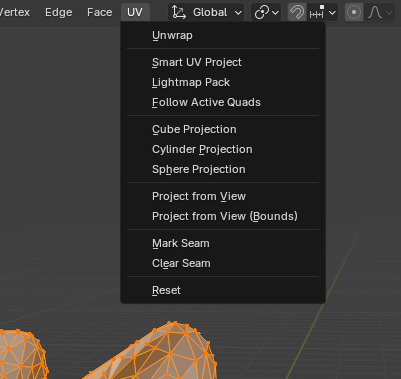The width and height of the screenshot is (401, 379).
Task: Toggle proportional editing
Action: 354,13
